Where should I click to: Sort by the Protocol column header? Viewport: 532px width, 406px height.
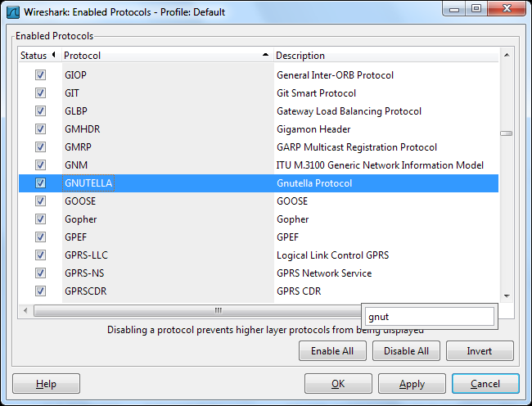(167, 56)
